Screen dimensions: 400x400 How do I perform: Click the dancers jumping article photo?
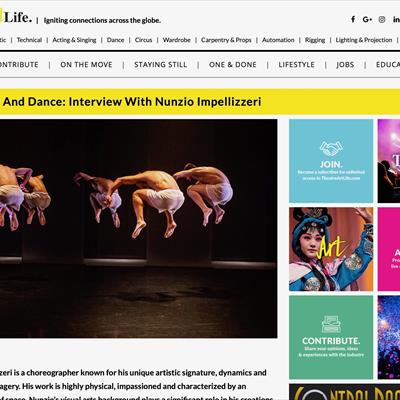coord(138,228)
